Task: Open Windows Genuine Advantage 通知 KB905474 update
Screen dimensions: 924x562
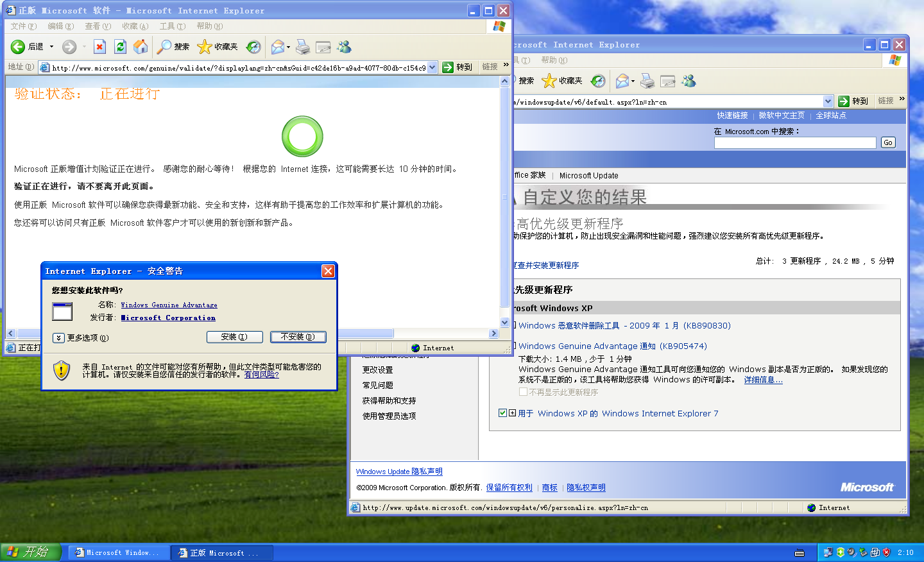Action: 613,346
